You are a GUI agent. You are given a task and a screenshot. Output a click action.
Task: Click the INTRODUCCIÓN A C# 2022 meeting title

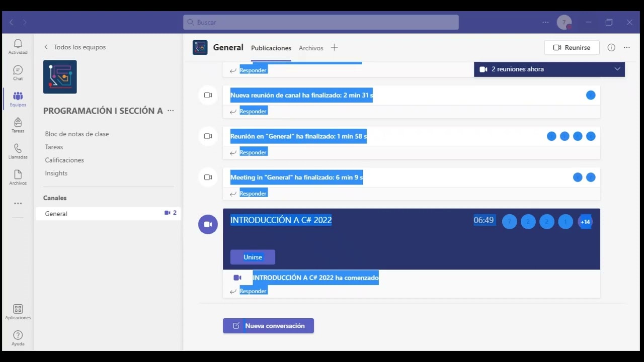[x=281, y=220]
